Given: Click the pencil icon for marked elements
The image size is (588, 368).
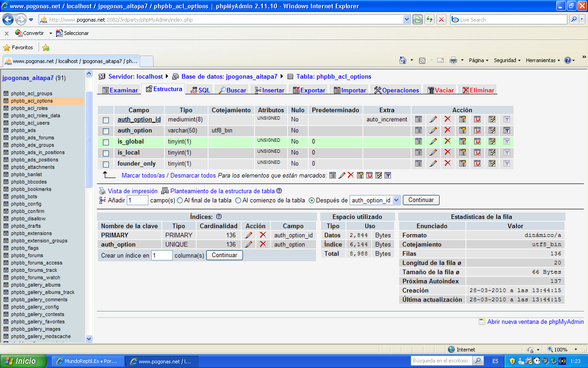Looking at the screenshot, I should [342, 175].
